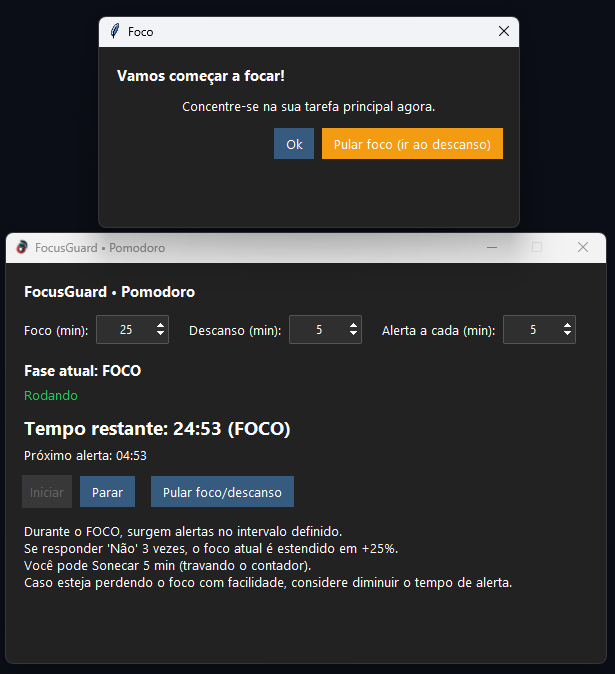615x674 pixels.
Task: Click the Próximo alerta: 04:53 text
Action: tap(86, 456)
